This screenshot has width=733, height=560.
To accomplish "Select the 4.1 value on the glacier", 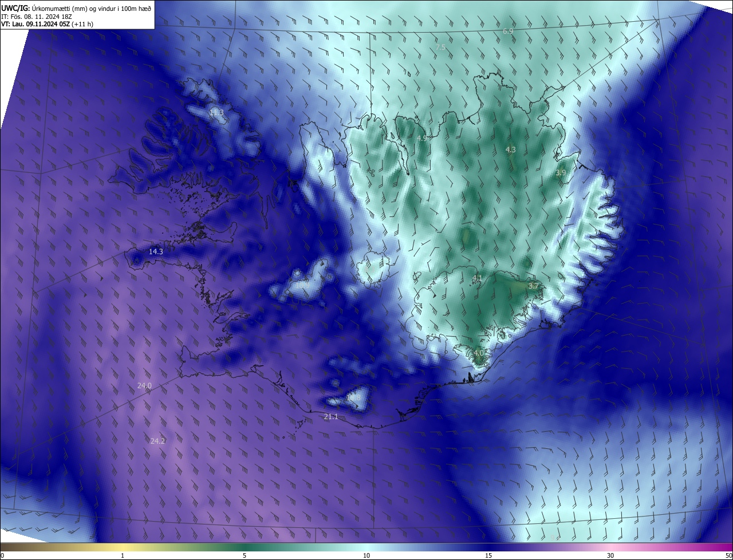I will 477,278.
